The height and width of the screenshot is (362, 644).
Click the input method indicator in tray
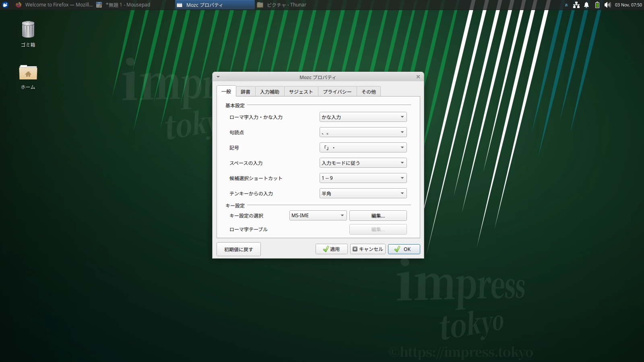(x=566, y=5)
